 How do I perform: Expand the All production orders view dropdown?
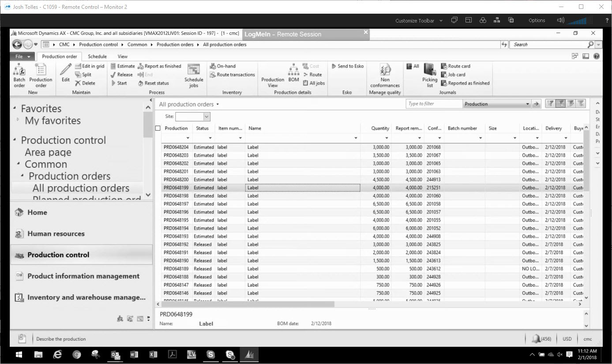click(218, 105)
